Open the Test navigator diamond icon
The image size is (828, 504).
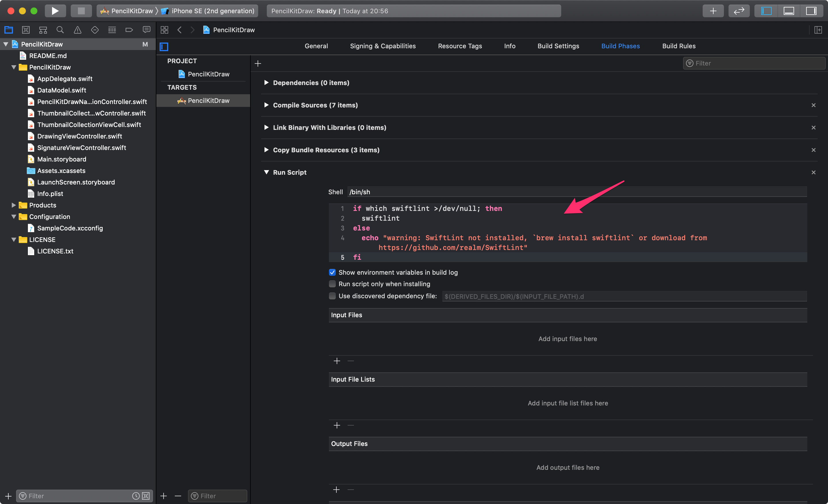pyautogui.click(x=95, y=30)
